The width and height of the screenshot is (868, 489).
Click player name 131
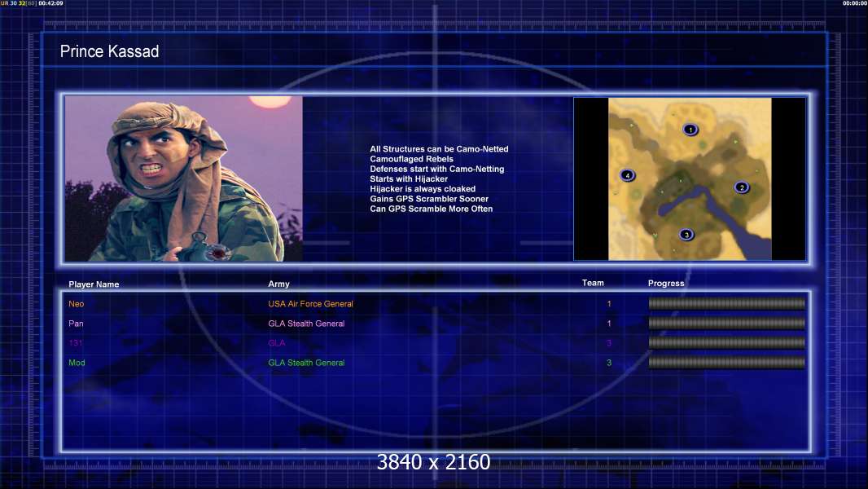[75, 343]
